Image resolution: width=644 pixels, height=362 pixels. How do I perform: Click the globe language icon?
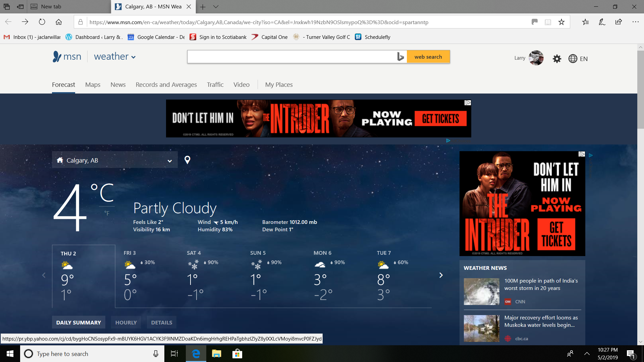(x=573, y=59)
